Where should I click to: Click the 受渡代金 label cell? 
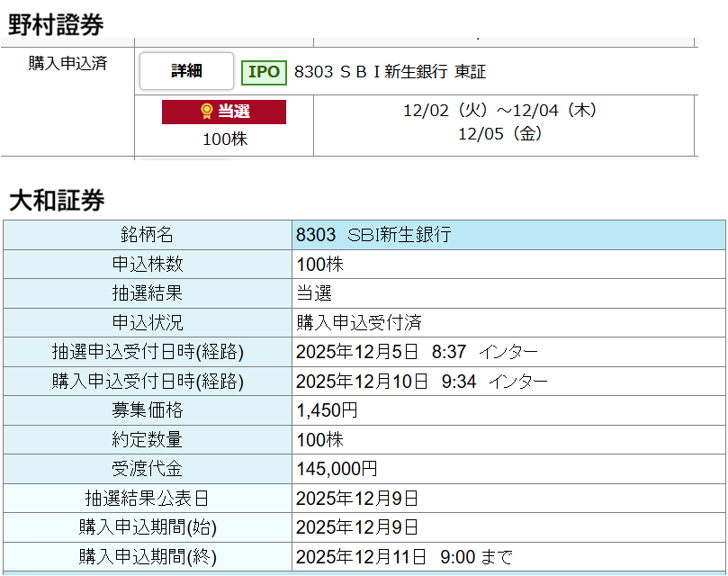click(x=148, y=469)
